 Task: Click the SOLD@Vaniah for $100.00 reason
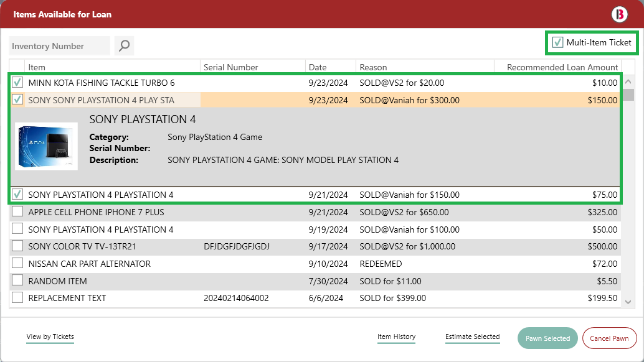coord(409,230)
